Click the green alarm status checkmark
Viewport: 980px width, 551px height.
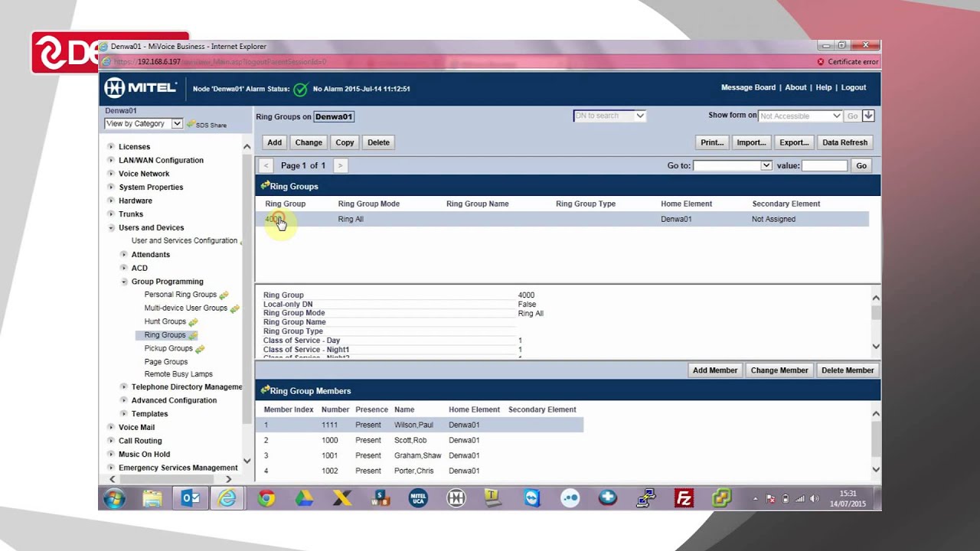click(300, 89)
